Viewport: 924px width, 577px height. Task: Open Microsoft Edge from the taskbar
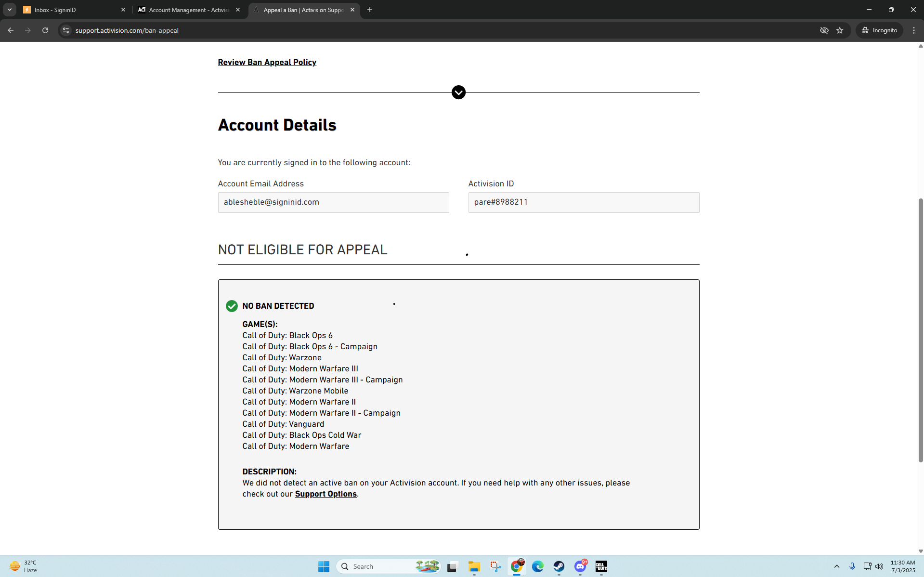[x=538, y=566]
